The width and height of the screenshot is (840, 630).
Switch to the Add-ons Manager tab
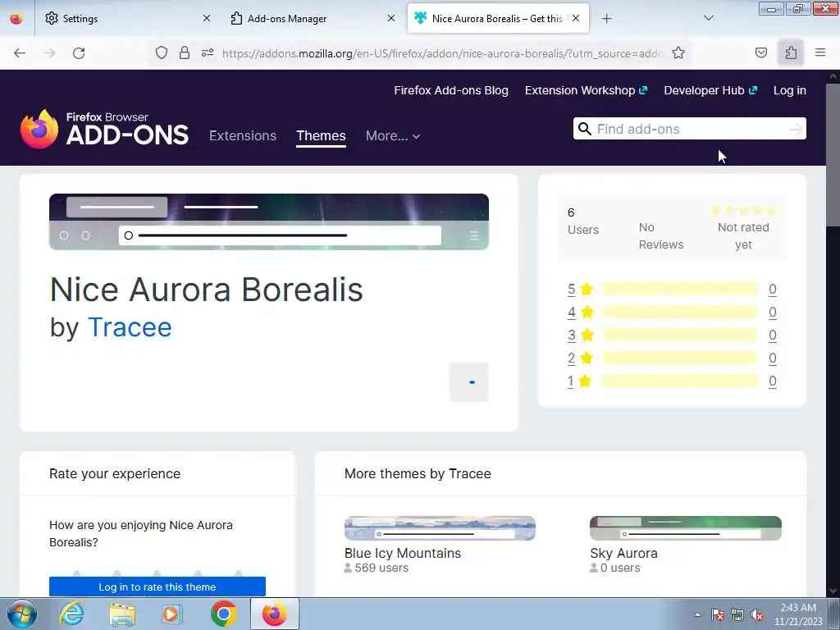[x=313, y=18]
